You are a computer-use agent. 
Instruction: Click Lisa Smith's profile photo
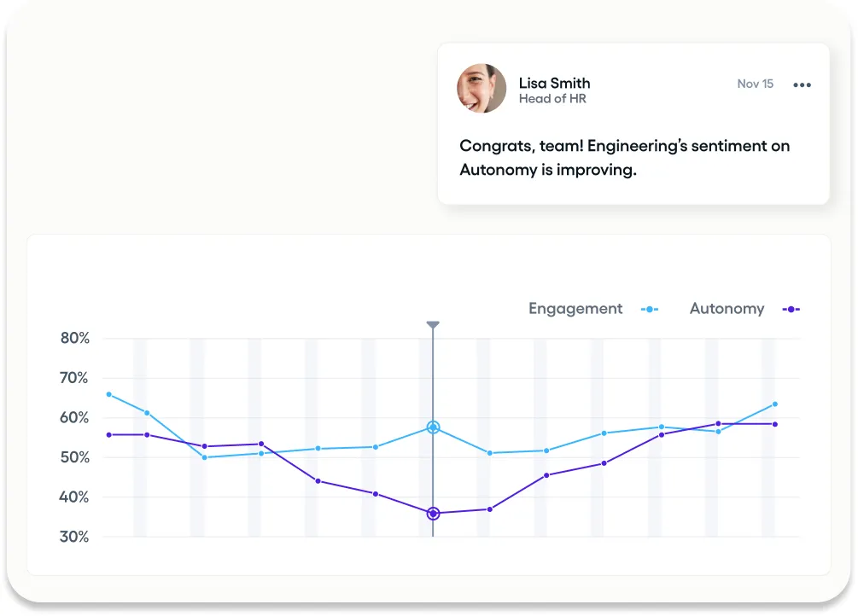pos(482,89)
